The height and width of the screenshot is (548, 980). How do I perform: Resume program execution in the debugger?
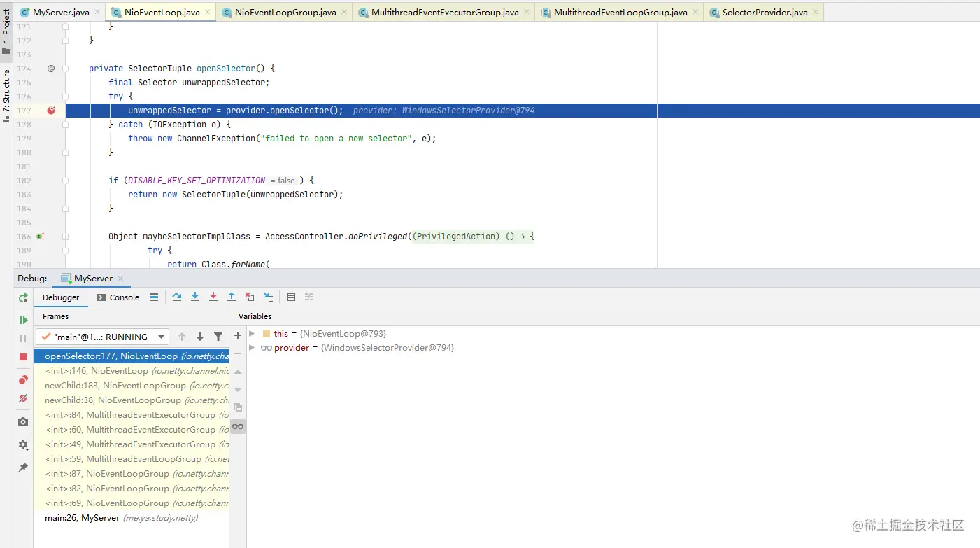23,320
